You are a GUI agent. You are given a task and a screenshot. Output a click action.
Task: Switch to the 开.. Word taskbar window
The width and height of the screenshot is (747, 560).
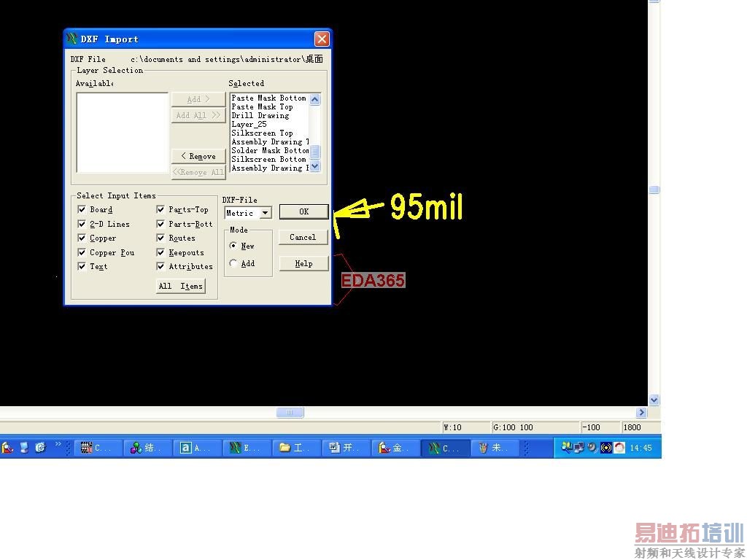coord(347,448)
